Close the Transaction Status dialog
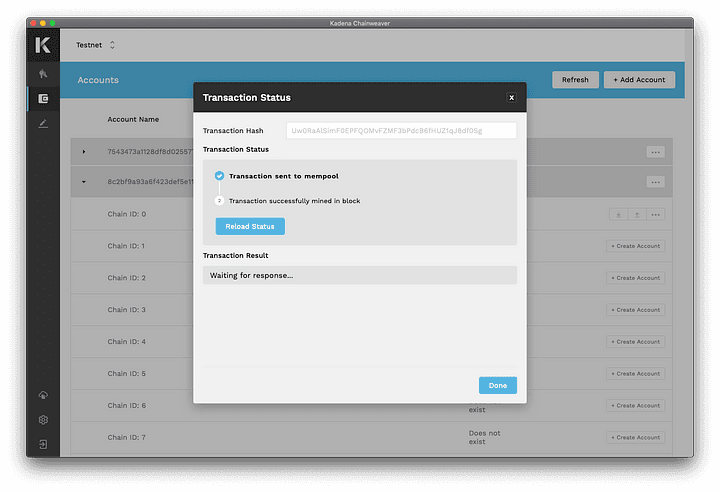Image resolution: width=720 pixels, height=492 pixels. click(x=511, y=97)
